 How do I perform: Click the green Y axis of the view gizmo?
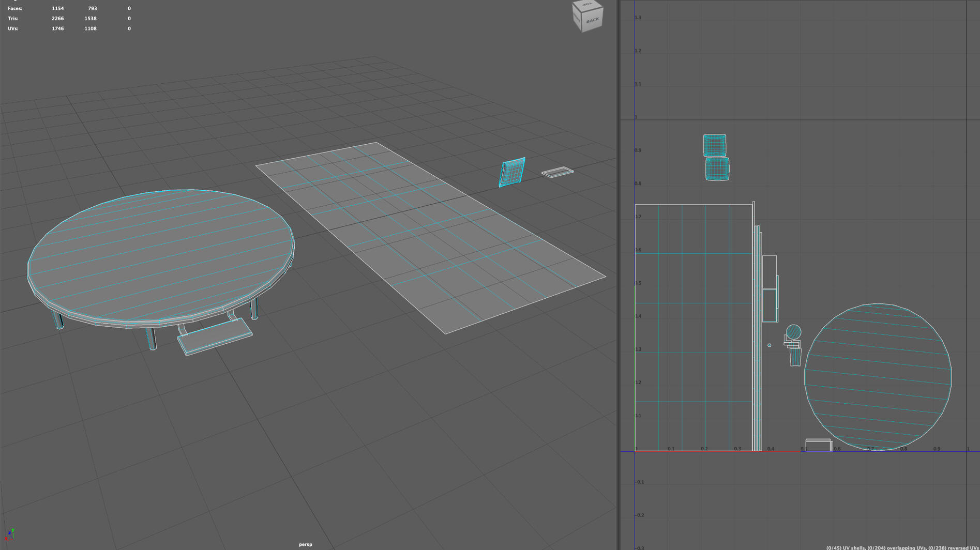13,530
